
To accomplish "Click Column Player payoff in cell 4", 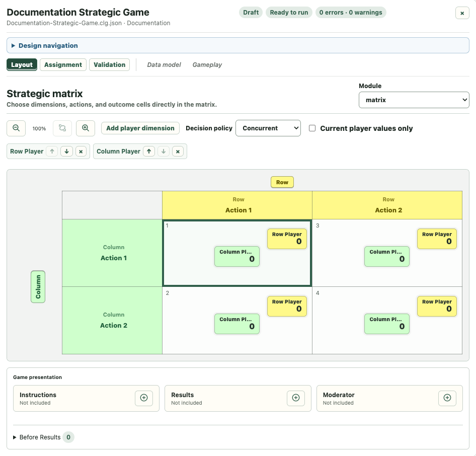I will coord(387,324).
